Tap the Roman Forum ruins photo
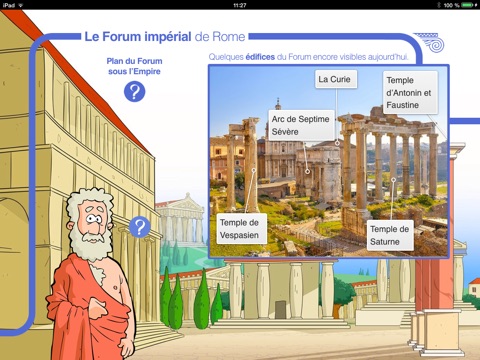 coord(329,161)
